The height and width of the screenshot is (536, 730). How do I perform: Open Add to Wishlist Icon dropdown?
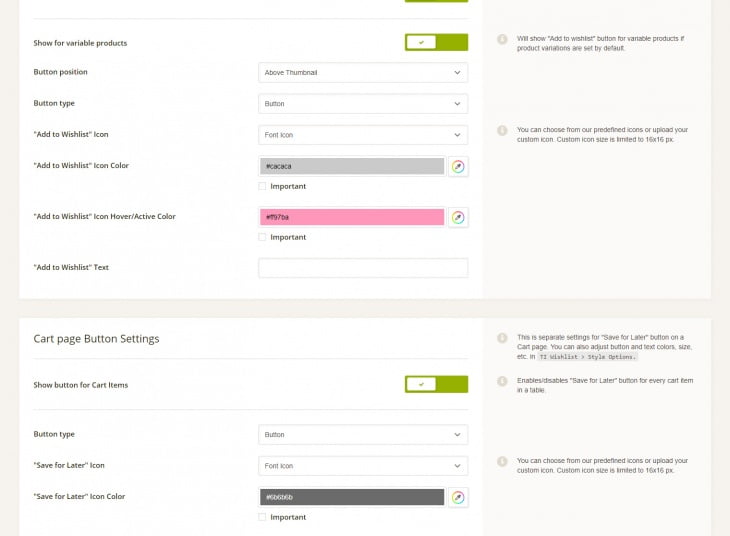coord(363,135)
